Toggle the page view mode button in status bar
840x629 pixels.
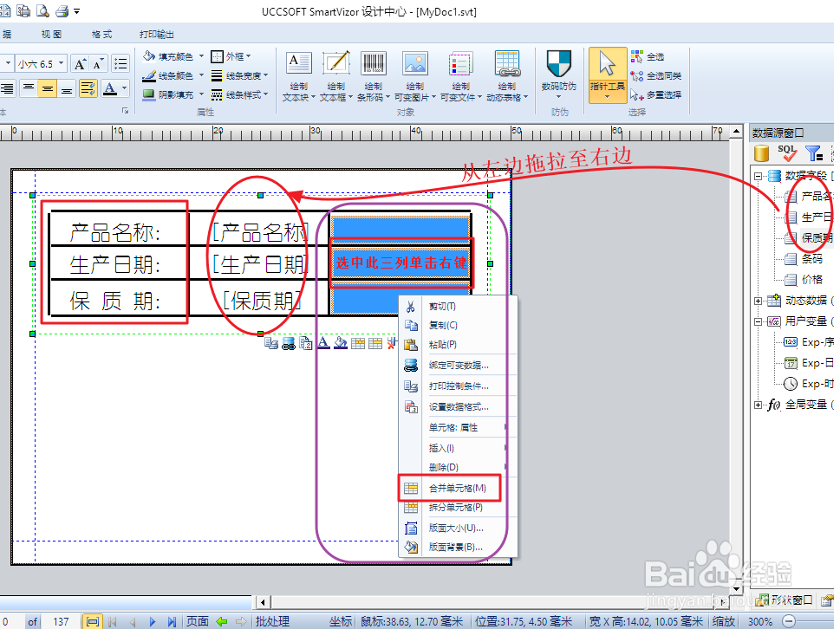pos(92,621)
